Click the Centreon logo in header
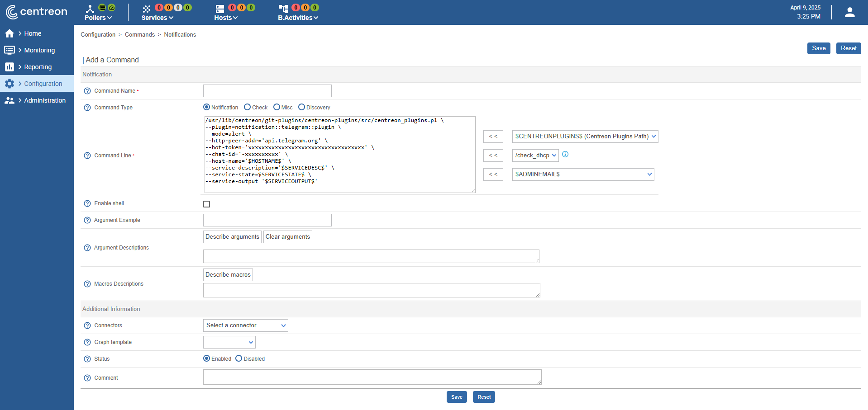868x410 pixels. [36, 12]
